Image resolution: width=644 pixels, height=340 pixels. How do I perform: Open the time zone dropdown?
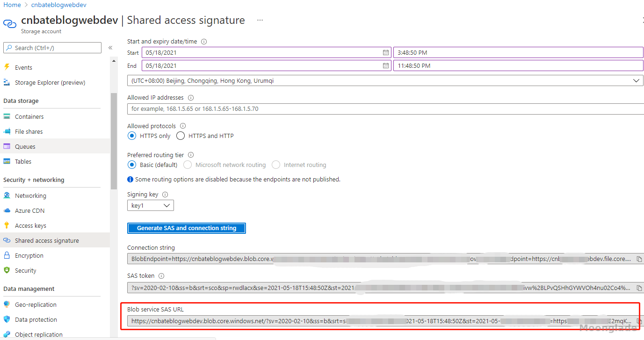(385, 80)
